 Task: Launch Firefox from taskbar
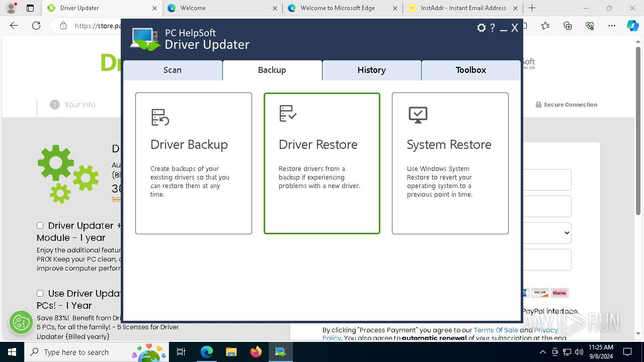(256, 352)
